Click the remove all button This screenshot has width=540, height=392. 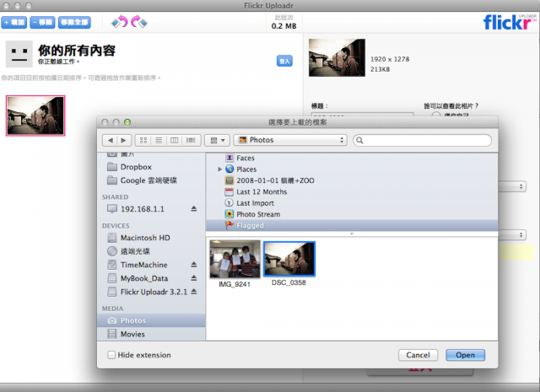[x=74, y=23]
